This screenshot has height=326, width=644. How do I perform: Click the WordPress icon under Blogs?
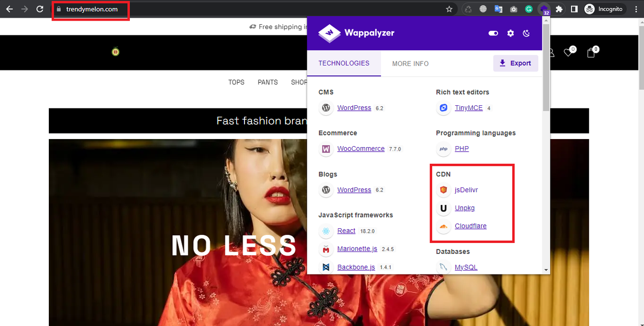point(326,190)
